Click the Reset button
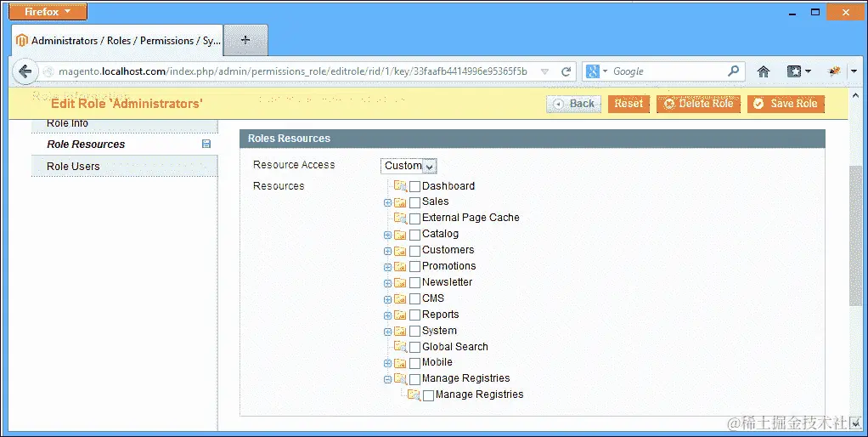Viewport: 868px width, 437px height. coord(628,104)
